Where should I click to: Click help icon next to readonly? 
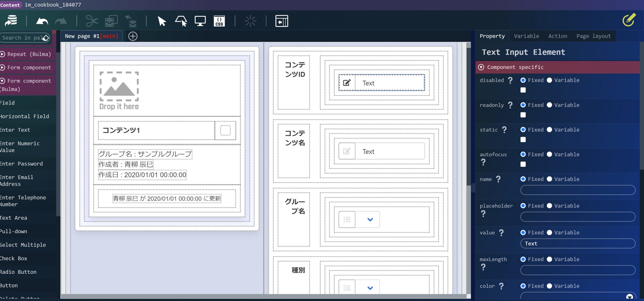[510, 105]
